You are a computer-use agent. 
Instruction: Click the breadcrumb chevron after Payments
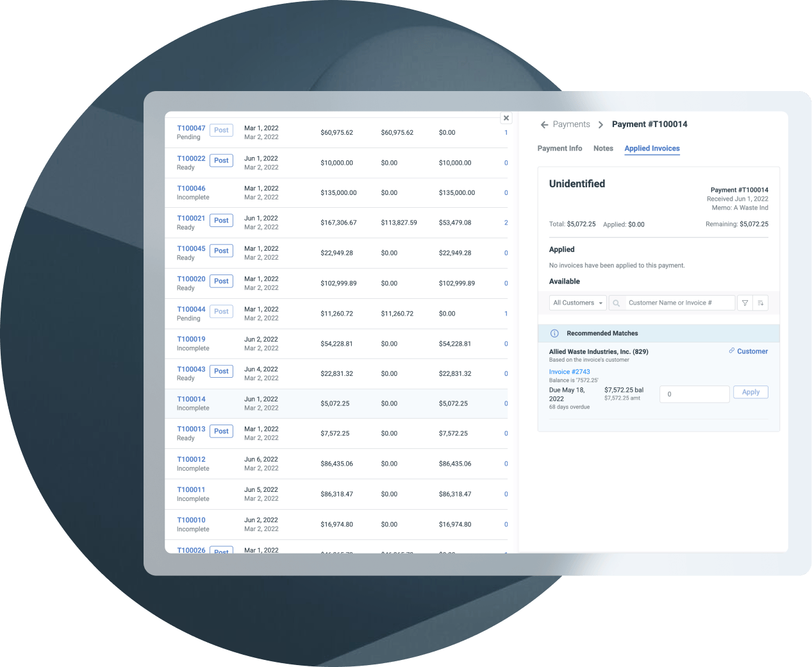coord(601,124)
